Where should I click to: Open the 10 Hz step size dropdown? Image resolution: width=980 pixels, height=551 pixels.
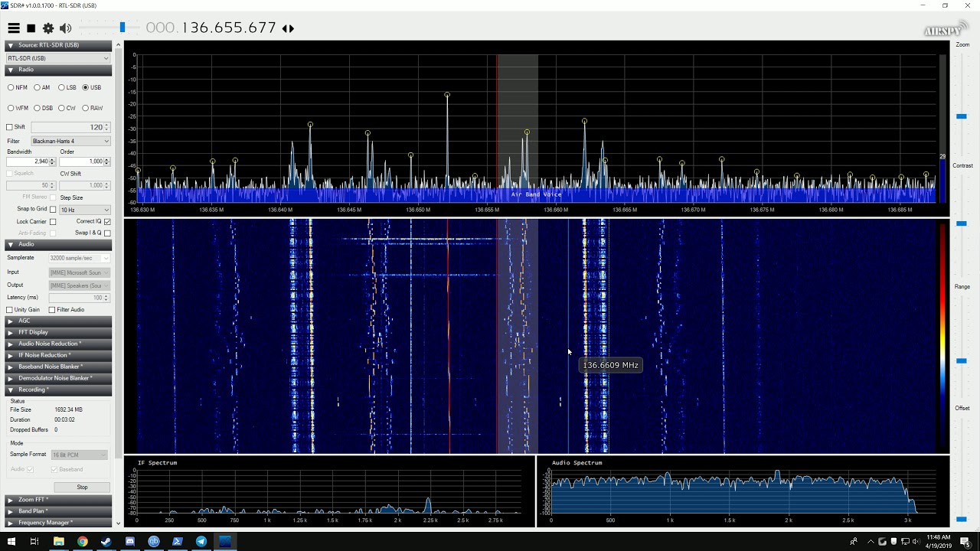tap(85, 210)
